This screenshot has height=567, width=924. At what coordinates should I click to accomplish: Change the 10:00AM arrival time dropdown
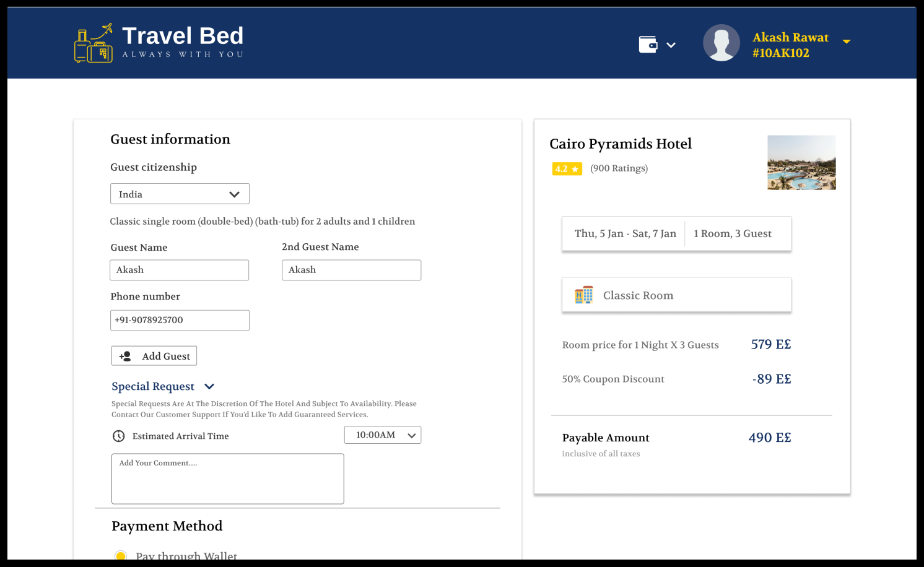click(382, 435)
